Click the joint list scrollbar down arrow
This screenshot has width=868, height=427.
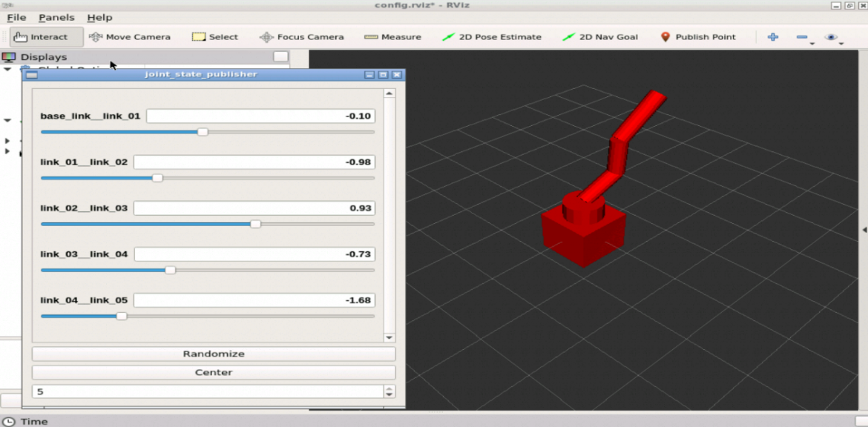coord(389,337)
